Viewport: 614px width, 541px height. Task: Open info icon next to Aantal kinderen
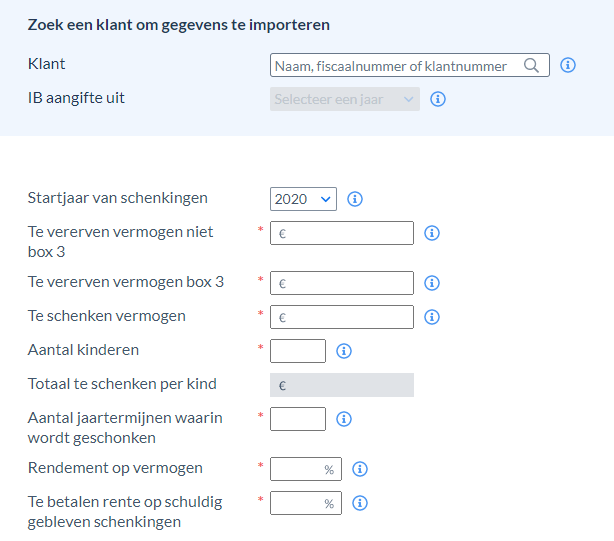(344, 351)
